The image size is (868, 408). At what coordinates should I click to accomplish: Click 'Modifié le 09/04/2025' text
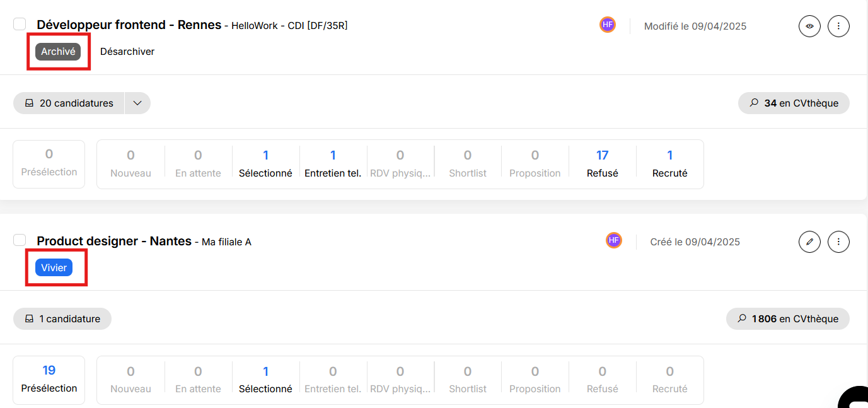click(695, 26)
